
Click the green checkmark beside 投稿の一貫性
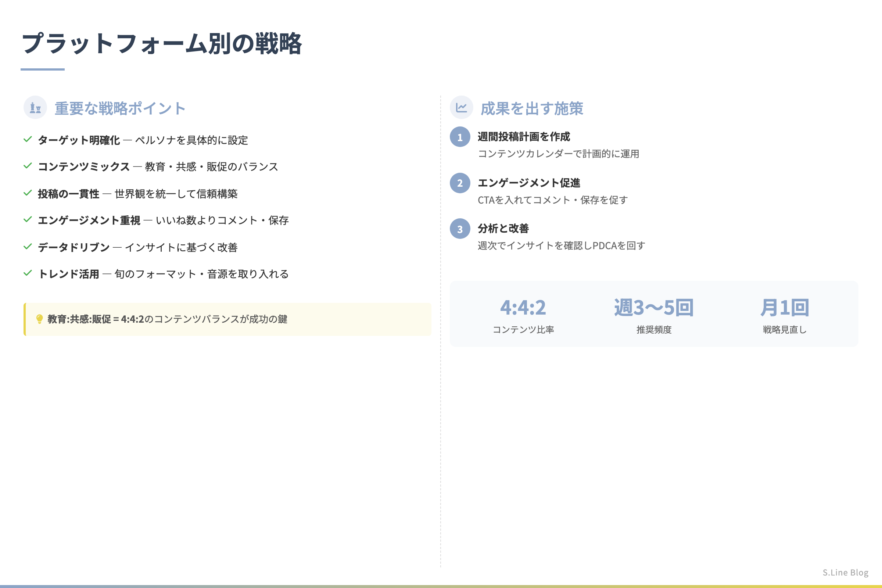28,193
